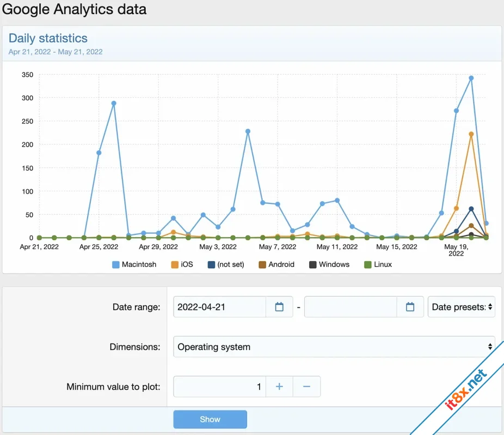The image size is (504, 435).
Task: Focus the Minimum value to plot field
Action: click(x=219, y=387)
